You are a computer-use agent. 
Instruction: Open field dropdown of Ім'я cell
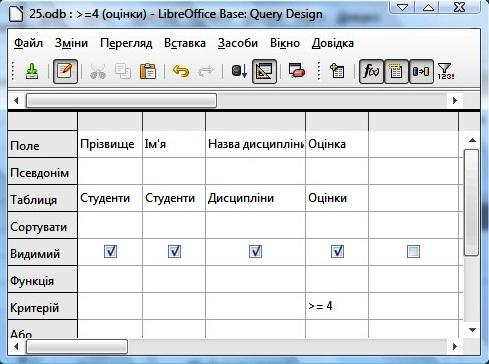pyautogui.click(x=174, y=144)
